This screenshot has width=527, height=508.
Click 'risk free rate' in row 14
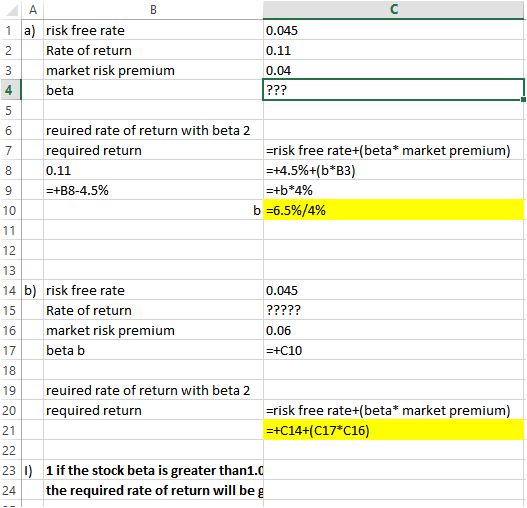coord(85,290)
